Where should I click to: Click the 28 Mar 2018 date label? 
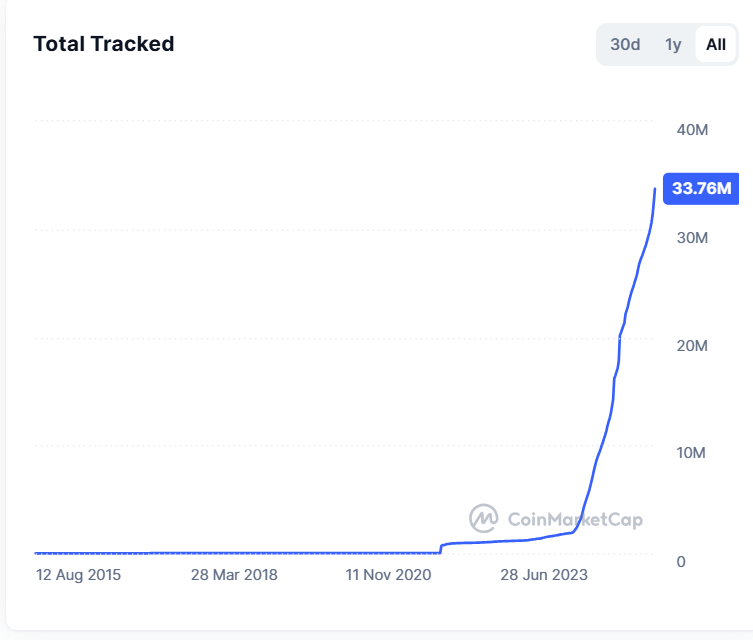(234, 575)
